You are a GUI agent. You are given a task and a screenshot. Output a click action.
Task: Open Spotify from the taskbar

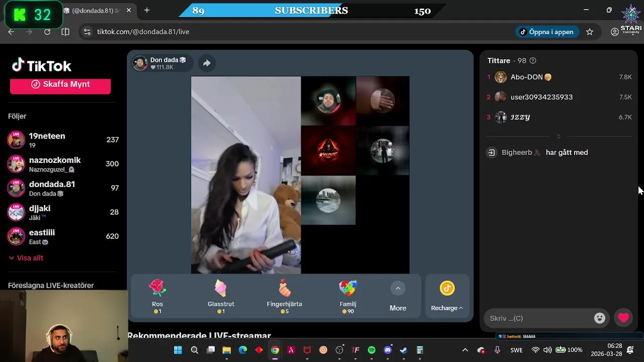tap(371, 350)
